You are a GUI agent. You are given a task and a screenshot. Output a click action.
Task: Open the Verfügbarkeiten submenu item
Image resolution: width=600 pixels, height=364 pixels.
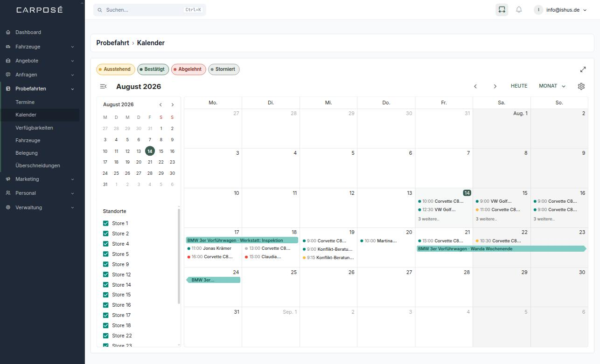pos(34,128)
